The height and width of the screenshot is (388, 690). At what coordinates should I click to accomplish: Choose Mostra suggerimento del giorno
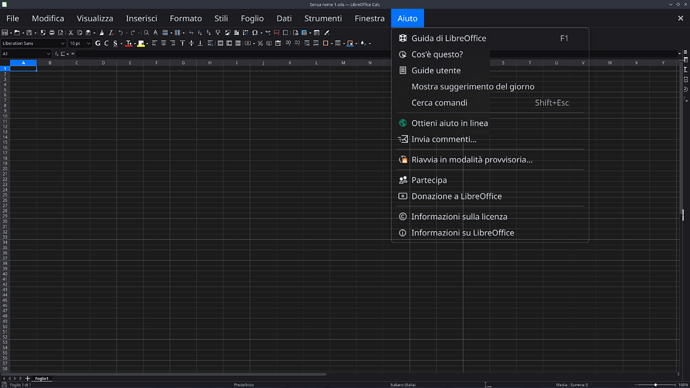[489, 87]
